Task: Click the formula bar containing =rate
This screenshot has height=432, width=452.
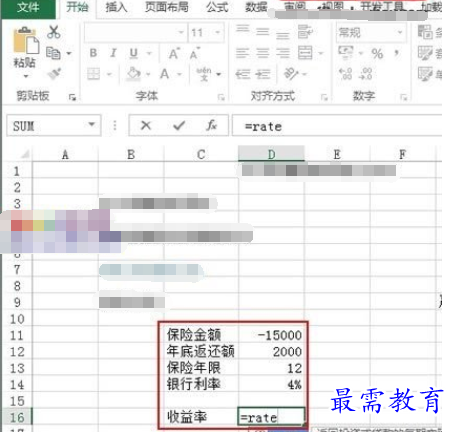Action: point(337,125)
